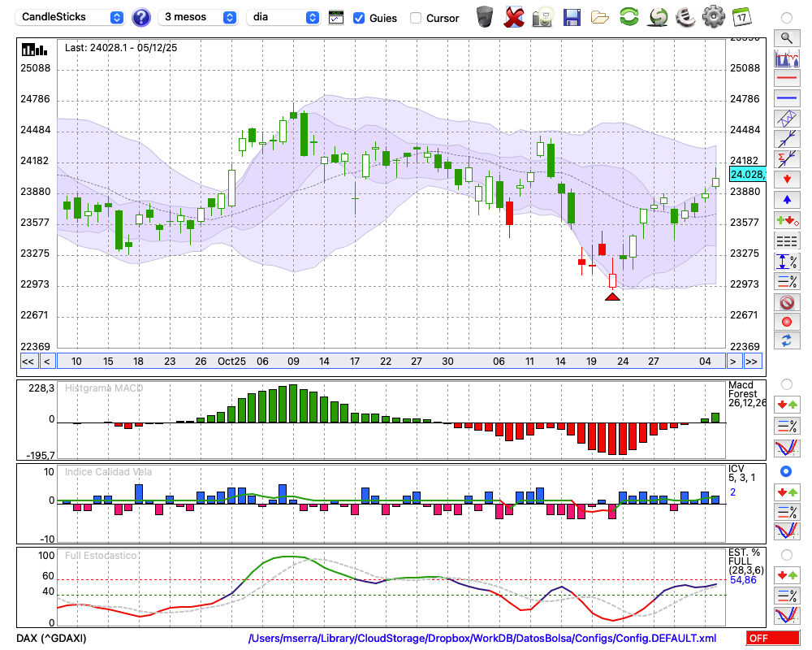Step chart forward with > button
Viewport: 812px width, 650px height.
[x=732, y=362]
